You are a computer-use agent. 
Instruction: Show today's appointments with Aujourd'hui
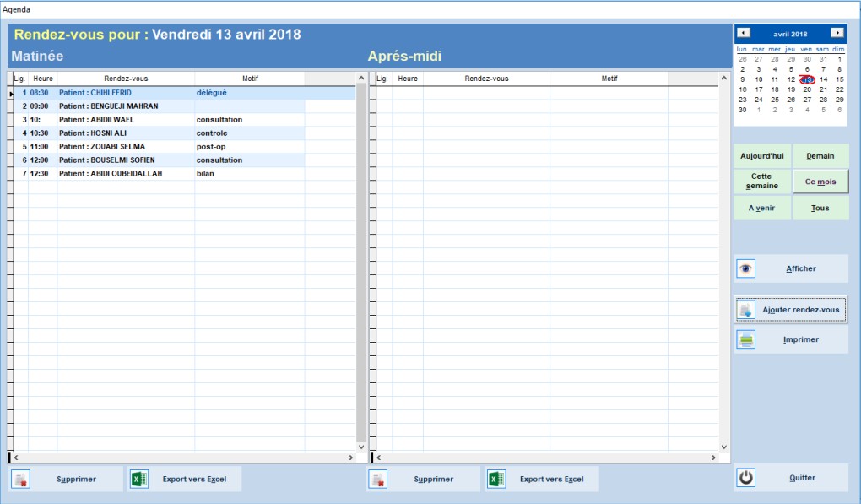click(761, 156)
